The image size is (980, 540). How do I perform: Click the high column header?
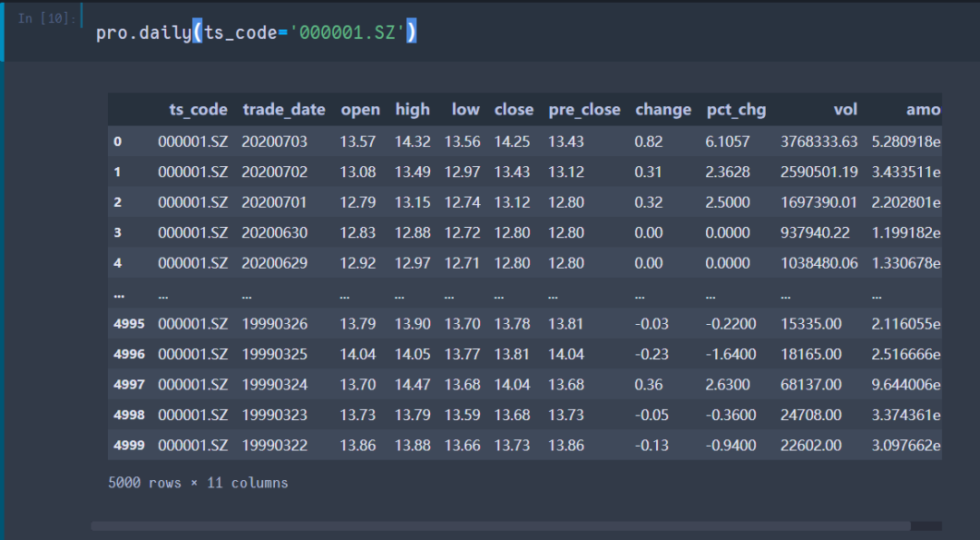pyautogui.click(x=413, y=110)
